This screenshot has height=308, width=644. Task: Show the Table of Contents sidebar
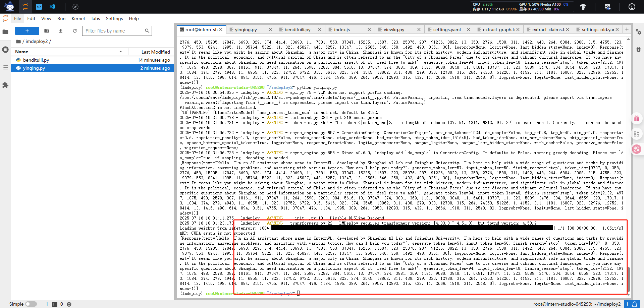pyautogui.click(x=5, y=67)
